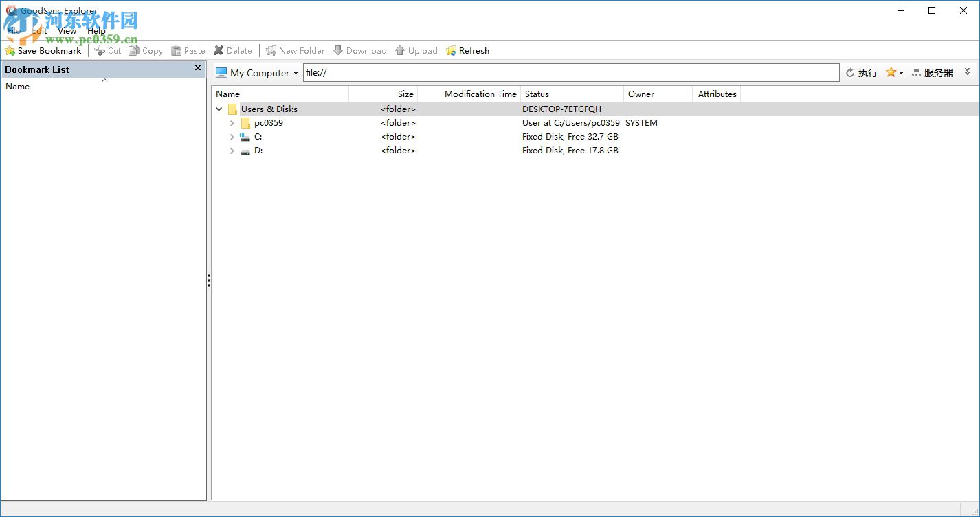Image resolution: width=980 pixels, height=517 pixels.
Task: Click the Bookmark List Name column header
Action: tap(103, 87)
